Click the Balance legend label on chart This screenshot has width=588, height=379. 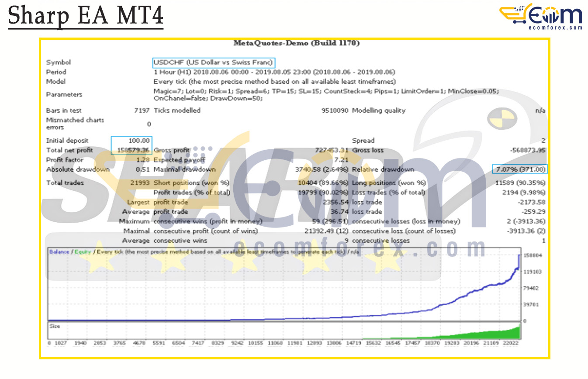(x=59, y=252)
